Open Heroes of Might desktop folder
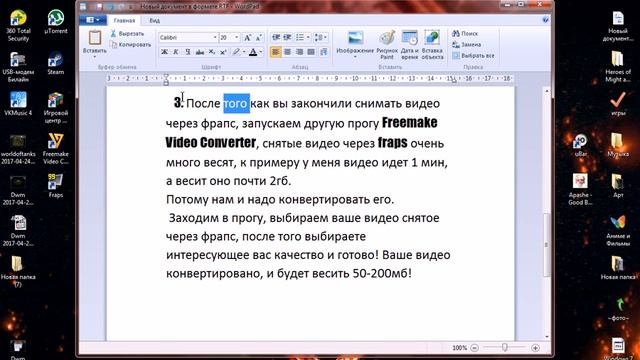This screenshot has width=640, height=360. pyautogui.click(x=618, y=67)
